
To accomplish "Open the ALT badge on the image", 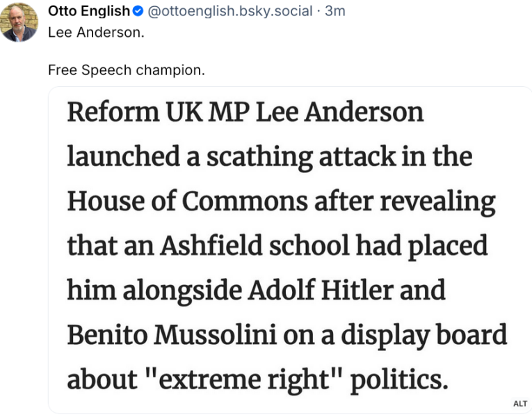I will (x=519, y=404).
